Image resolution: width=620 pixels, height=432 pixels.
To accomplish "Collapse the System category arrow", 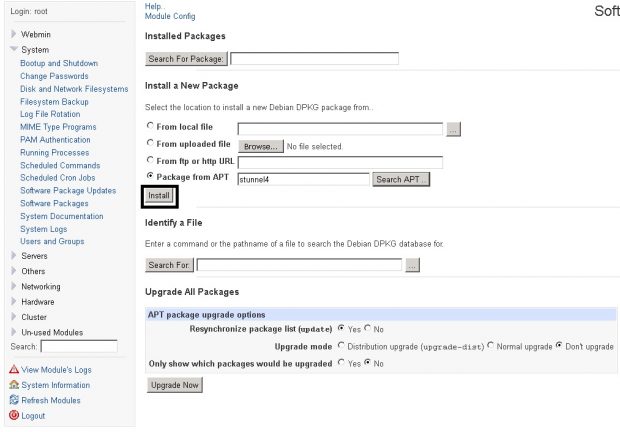I will click(x=14, y=49).
